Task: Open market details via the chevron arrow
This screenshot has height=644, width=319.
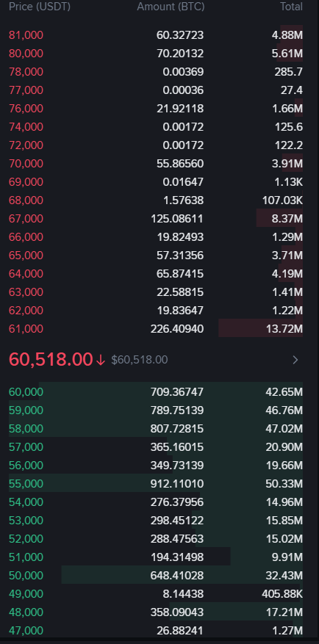Action: pos(295,361)
